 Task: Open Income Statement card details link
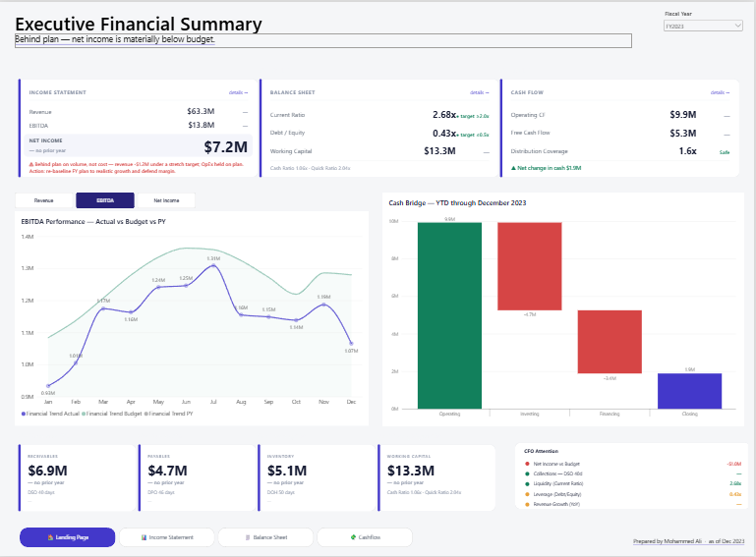click(x=238, y=92)
